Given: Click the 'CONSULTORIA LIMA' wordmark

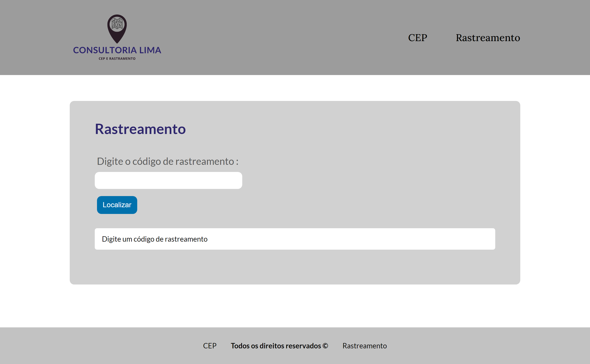Looking at the screenshot, I should (117, 50).
